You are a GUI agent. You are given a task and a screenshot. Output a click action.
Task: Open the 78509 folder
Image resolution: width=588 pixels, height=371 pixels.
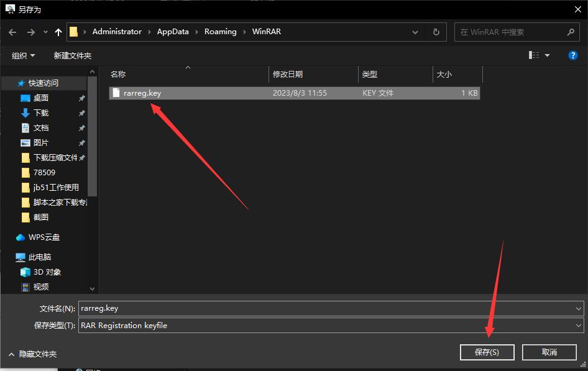pyautogui.click(x=44, y=173)
